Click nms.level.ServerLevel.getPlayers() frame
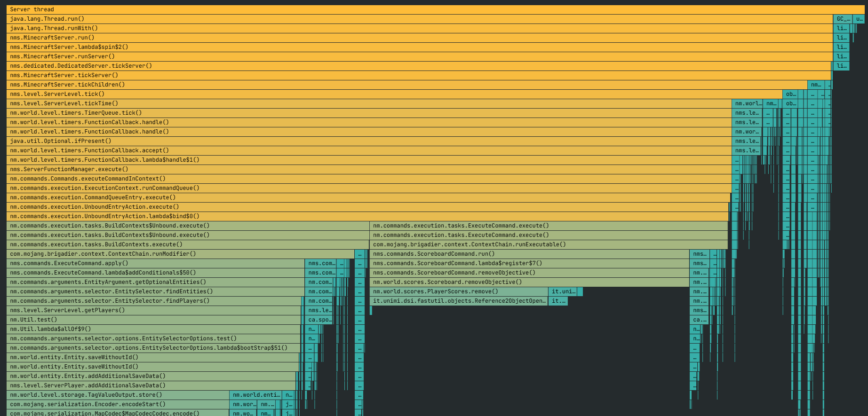 154,310
